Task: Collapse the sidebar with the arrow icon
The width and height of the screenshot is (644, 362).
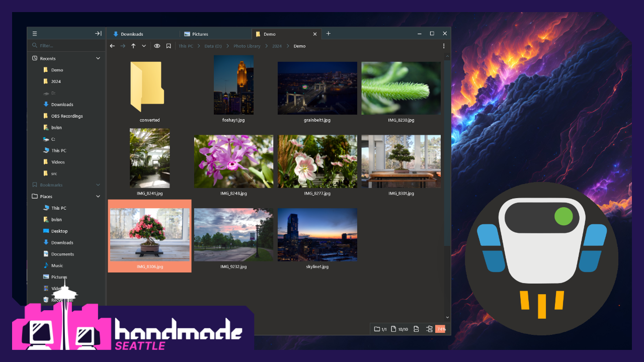Action: click(98, 34)
